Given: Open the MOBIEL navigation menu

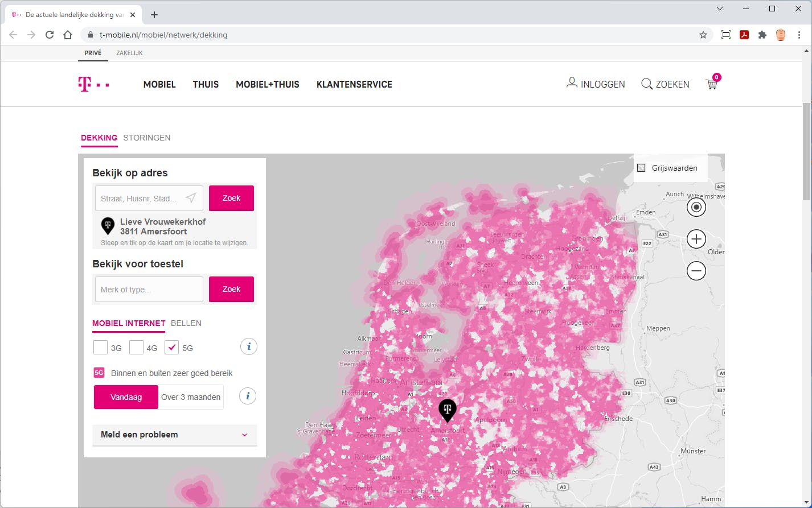Looking at the screenshot, I should (159, 84).
